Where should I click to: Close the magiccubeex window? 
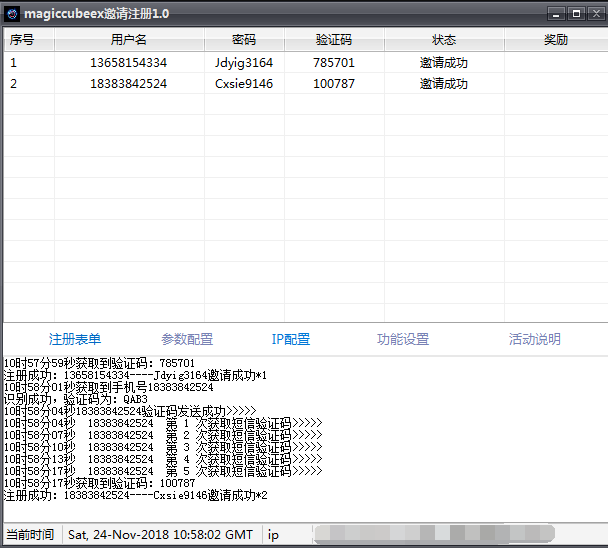(595, 13)
